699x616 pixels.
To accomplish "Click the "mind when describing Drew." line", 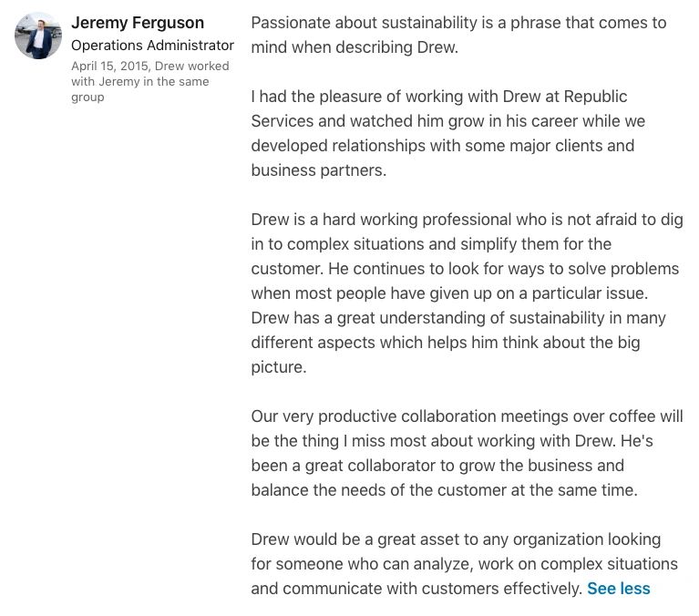I will [355, 47].
